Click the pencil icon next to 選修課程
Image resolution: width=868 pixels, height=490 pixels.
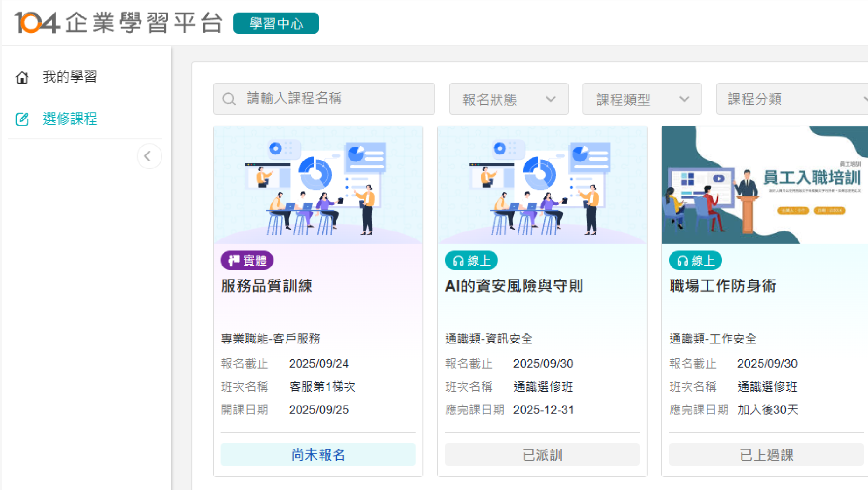(21, 119)
